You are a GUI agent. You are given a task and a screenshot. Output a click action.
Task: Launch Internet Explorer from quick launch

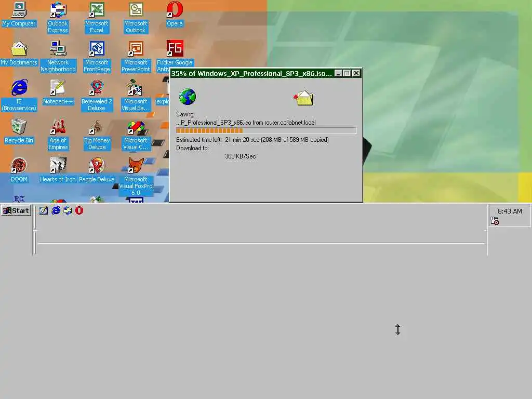(56, 211)
